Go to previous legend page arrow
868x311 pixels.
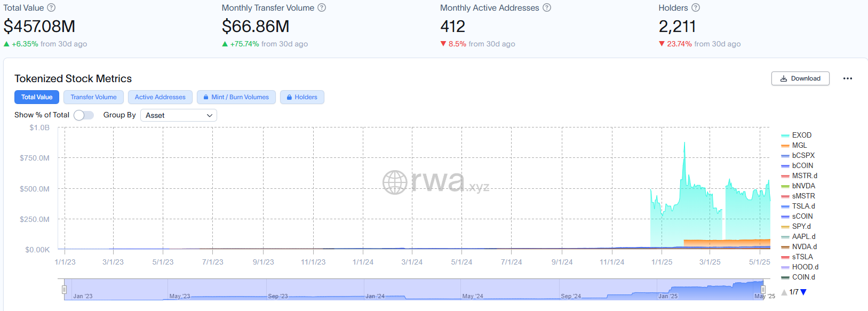point(784,292)
